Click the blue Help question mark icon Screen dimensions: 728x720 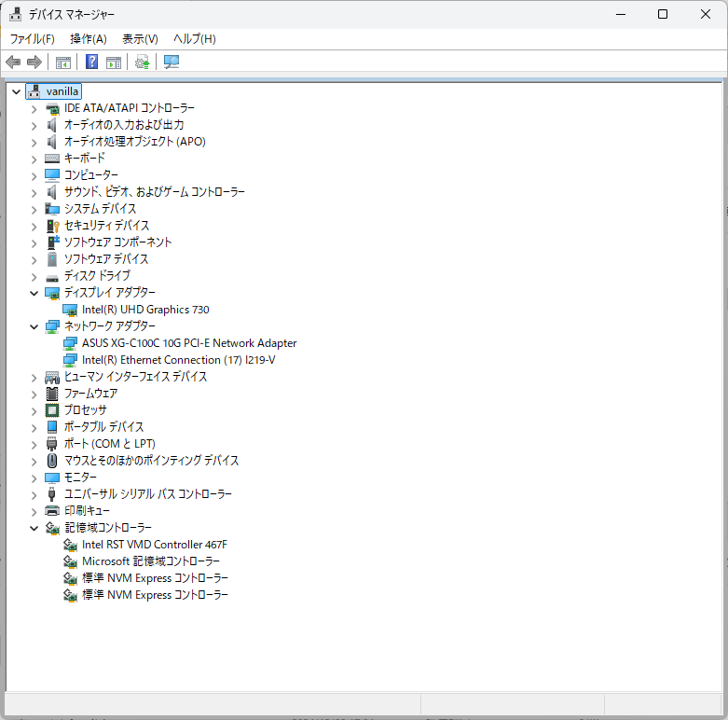pyautogui.click(x=92, y=62)
